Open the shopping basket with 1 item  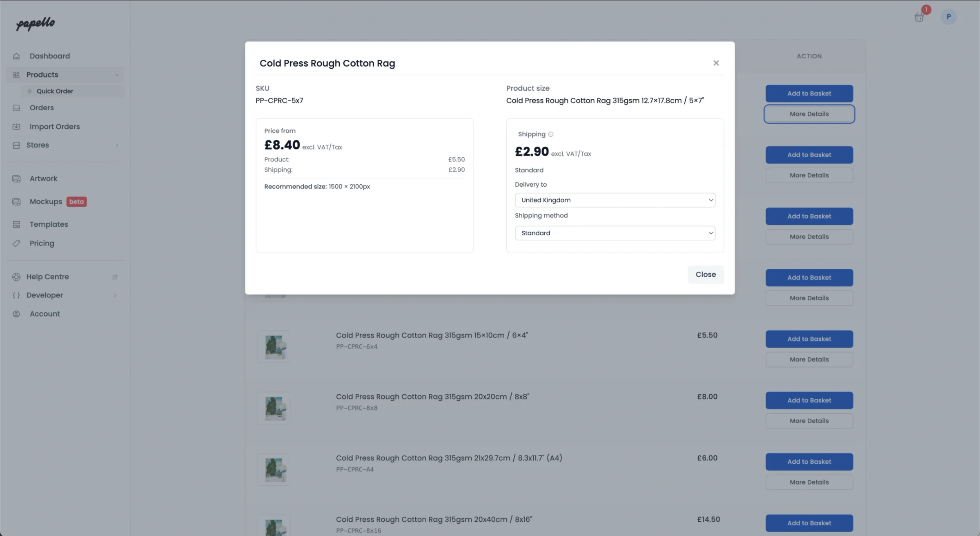919,17
